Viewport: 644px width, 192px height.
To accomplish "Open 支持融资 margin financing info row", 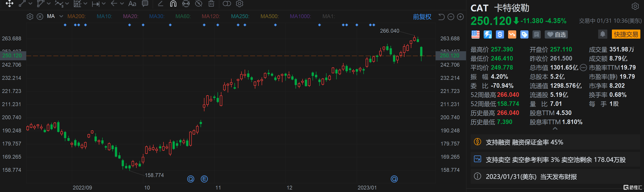I will click(x=555, y=142).
